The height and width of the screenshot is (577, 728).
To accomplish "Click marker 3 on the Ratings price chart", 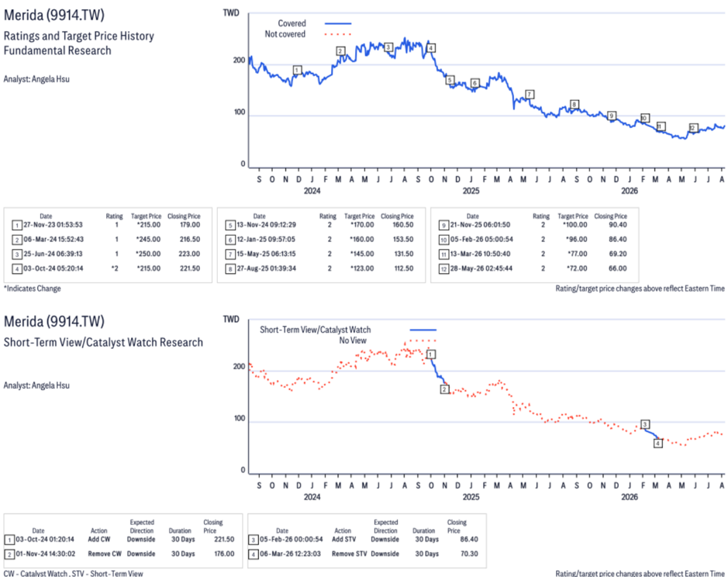I will coord(388,47).
